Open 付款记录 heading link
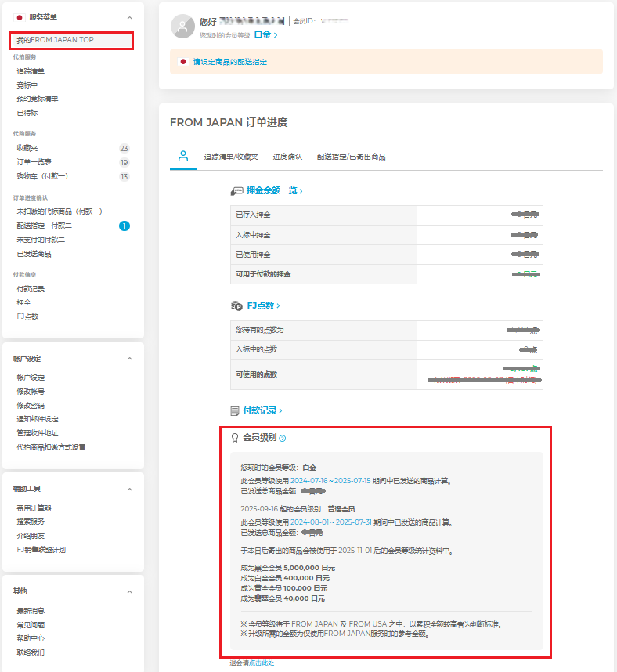Screen dimensions: 617x672 [262, 410]
